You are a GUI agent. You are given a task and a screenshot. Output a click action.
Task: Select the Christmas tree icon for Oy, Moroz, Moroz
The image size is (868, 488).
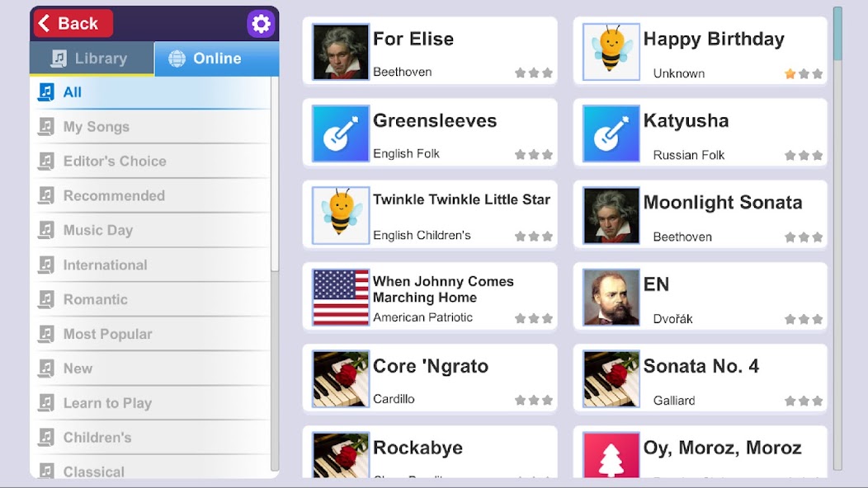[611, 455]
